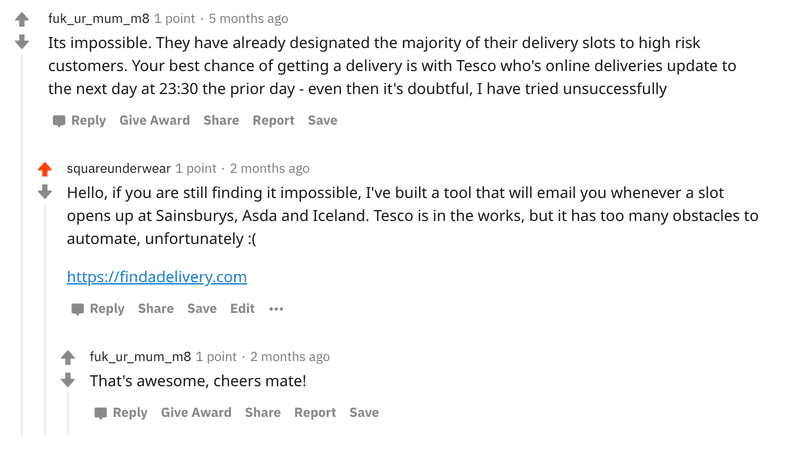Viewport: 800px width, 454px height.
Task: Upvote the "That's awesome" reply
Action: (68, 357)
